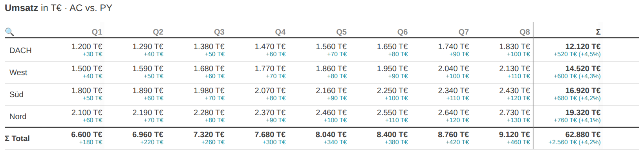Select the Q1 column header

[x=97, y=32]
